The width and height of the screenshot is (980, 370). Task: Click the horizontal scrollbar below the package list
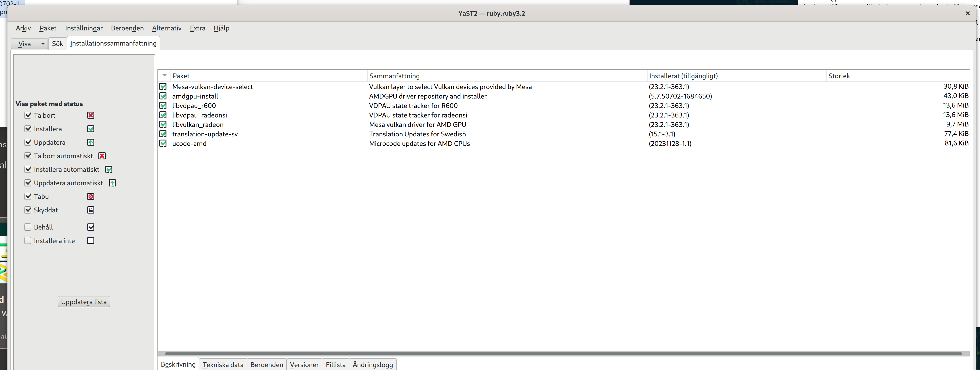click(x=563, y=354)
